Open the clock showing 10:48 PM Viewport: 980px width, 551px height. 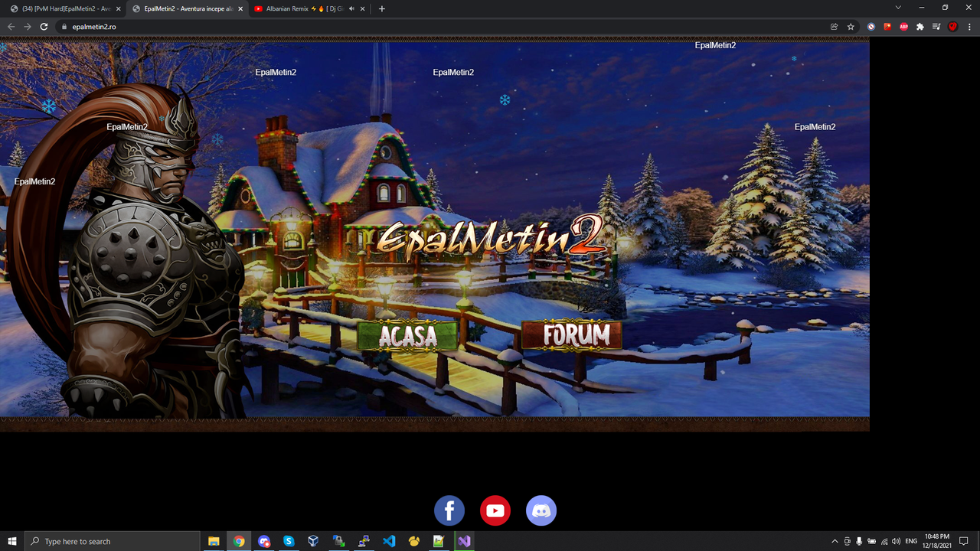937,541
